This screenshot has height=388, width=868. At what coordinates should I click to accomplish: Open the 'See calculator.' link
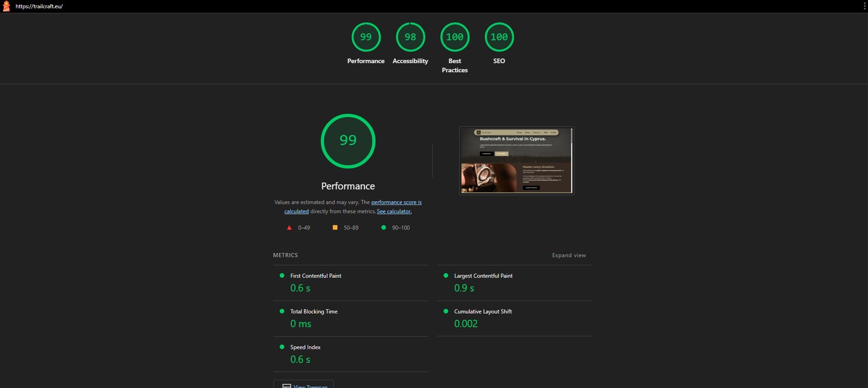(x=394, y=211)
